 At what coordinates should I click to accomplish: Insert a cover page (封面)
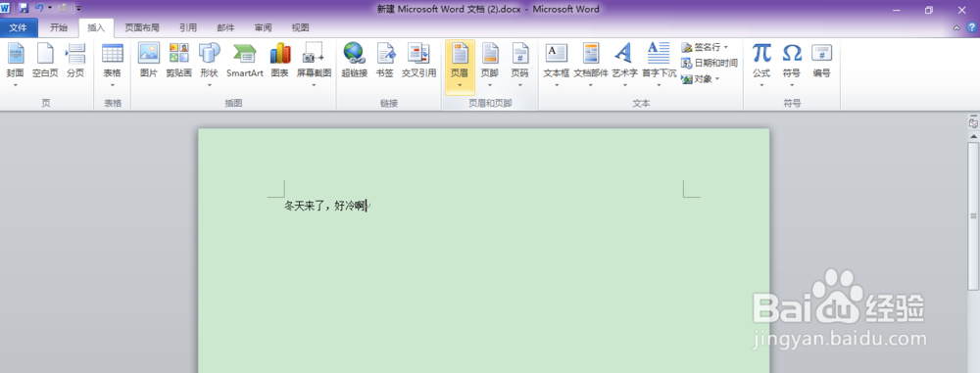(15, 65)
